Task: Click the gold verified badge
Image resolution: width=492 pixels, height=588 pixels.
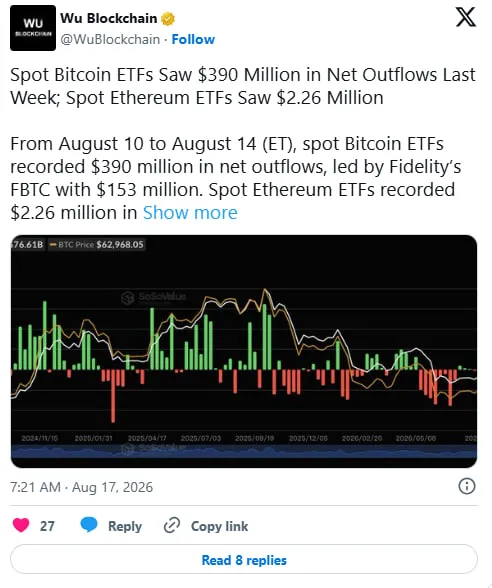Action: 168,18
